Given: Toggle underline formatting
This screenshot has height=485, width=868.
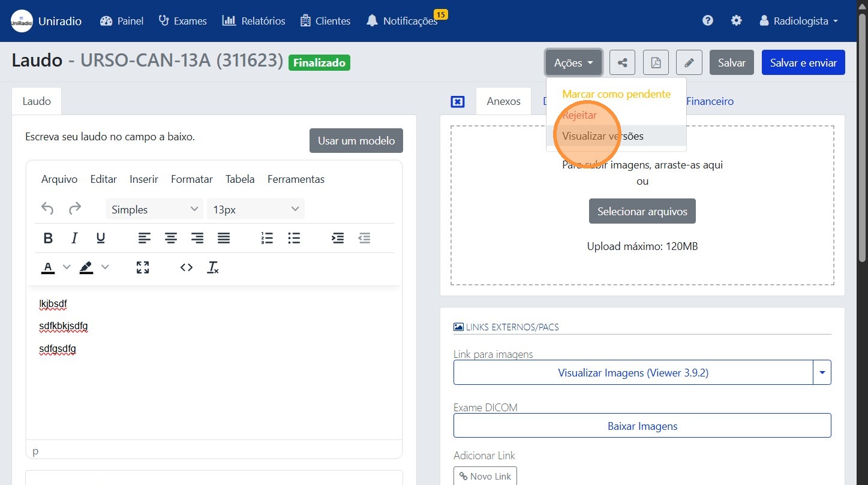Looking at the screenshot, I should 101,238.
